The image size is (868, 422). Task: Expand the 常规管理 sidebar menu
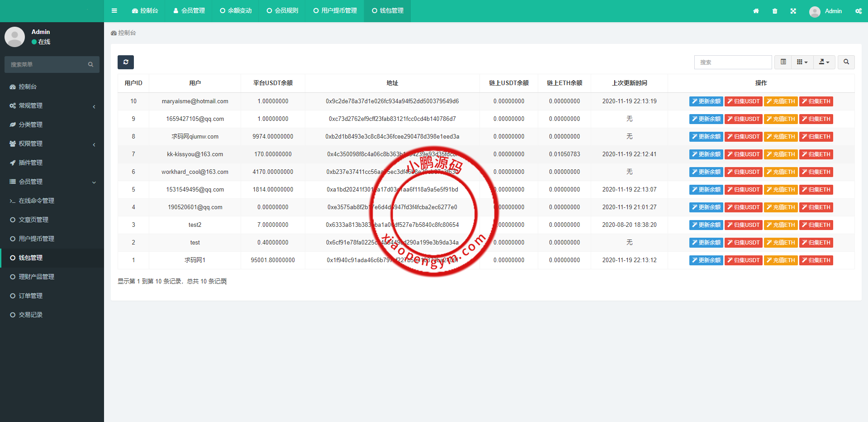pos(52,105)
